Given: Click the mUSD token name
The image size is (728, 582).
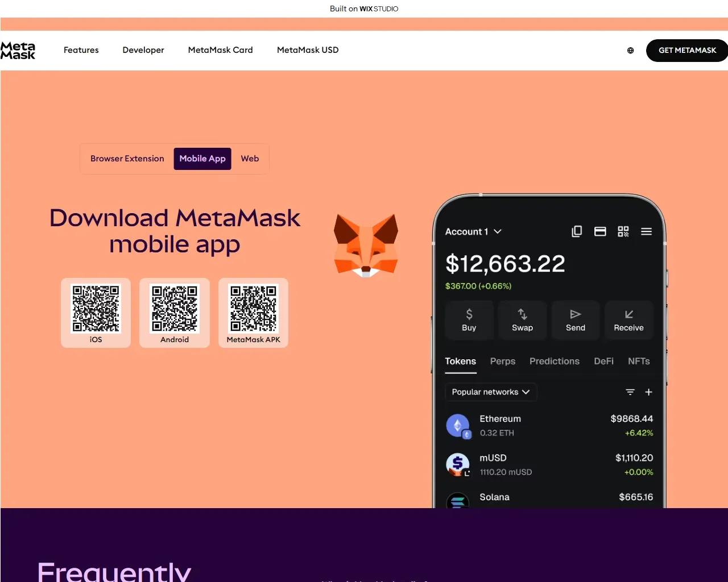Looking at the screenshot, I should pos(493,458).
